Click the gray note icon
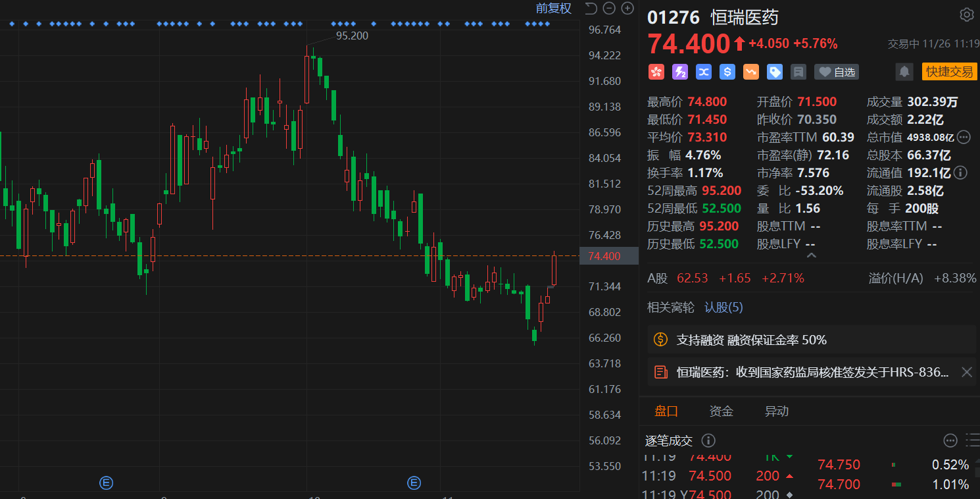The image size is (980, 499). click(798, 72)
